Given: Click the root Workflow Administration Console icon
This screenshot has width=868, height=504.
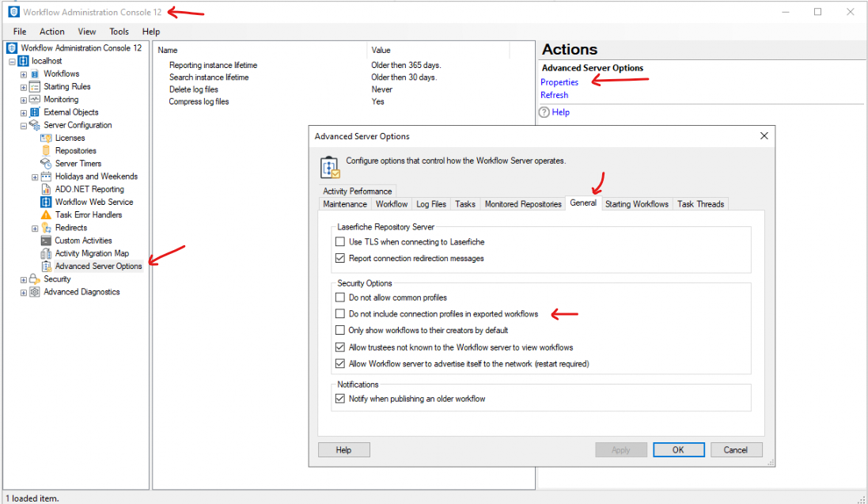Looking at the screenshot, I should tap(12, 48).
